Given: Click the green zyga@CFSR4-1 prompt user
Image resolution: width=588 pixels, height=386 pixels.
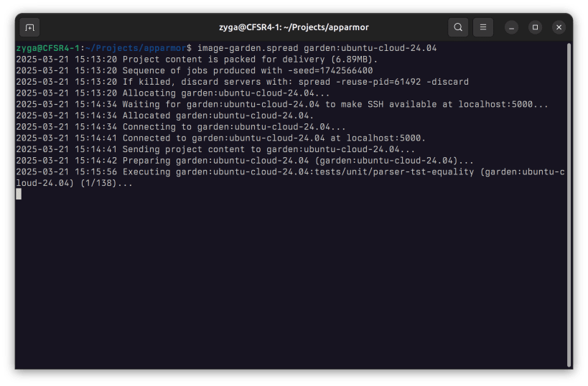Looking at the screenshot, I should click(x=48, y=48).
